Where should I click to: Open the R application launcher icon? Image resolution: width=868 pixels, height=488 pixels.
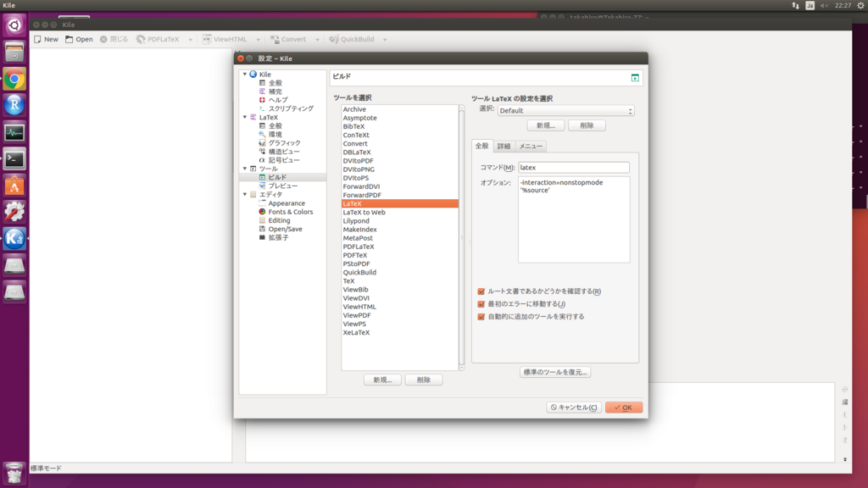pos(14,105)
